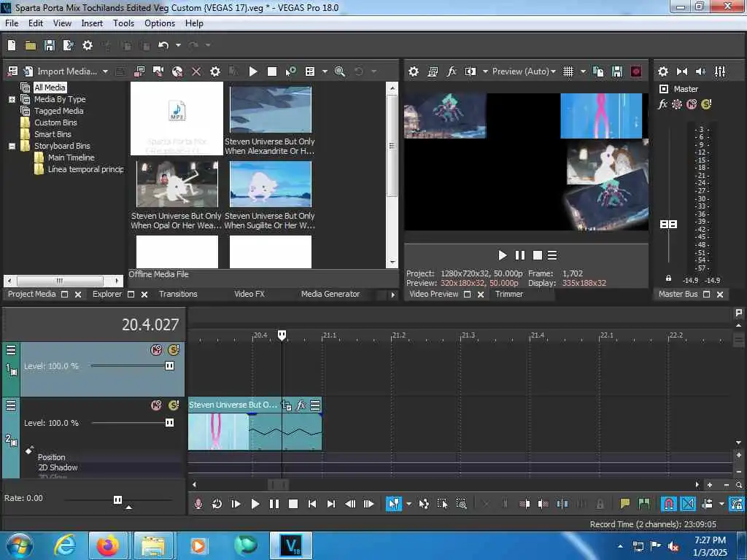Save the project using the floppy disk icon
The image size is (747, 560).
(x=50, y=45)
